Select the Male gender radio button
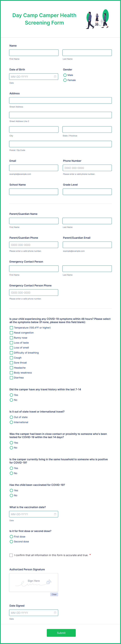121x644 pixels. coord(65,75)
